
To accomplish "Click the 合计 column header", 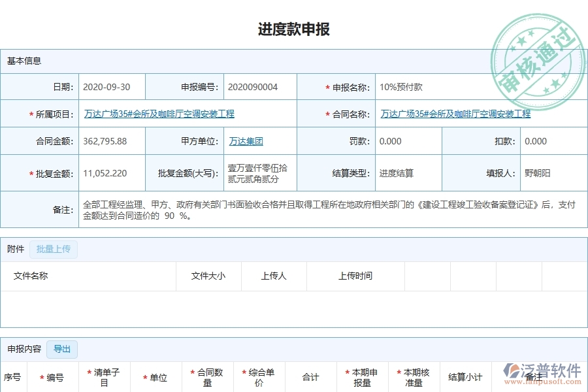I will [310, 377].
